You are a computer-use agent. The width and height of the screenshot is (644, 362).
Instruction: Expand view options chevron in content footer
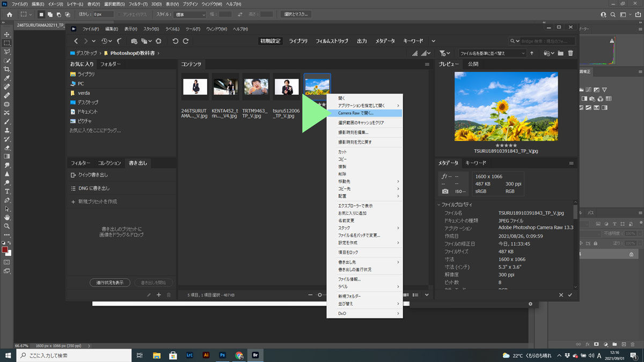[427, 294]
